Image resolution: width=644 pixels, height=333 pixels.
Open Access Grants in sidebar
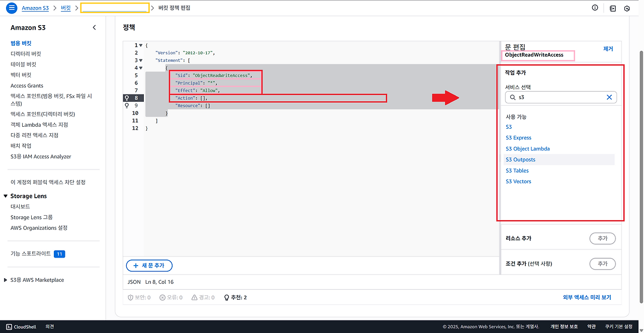(27, 86)
